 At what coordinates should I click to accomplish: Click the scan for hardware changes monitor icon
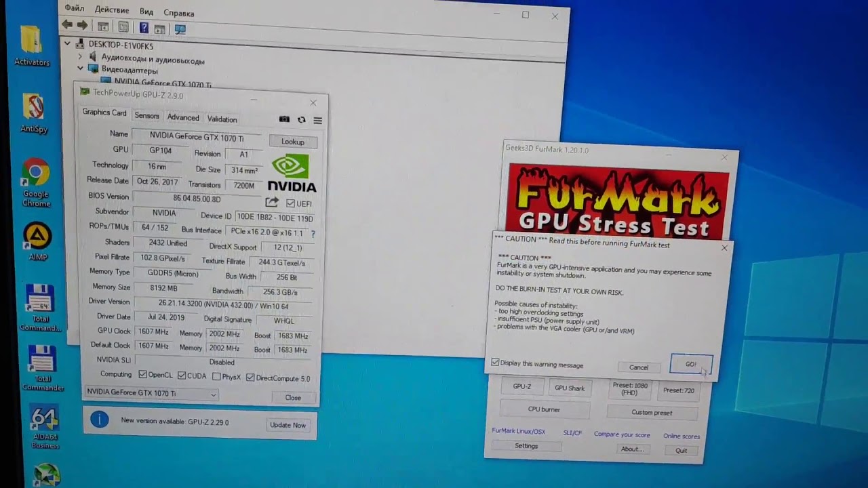click(x=180, y=29)
